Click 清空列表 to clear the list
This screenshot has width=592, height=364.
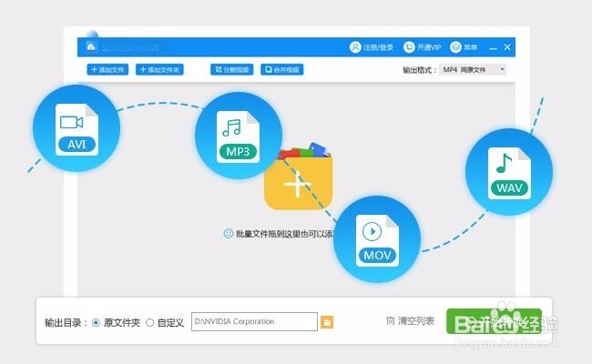point(410,321)
